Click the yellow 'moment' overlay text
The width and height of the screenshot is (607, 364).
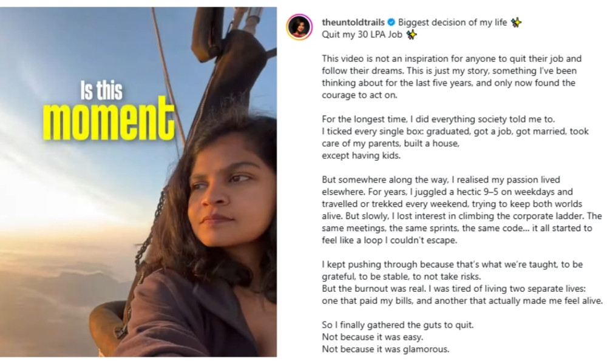[x=109, y=118]
